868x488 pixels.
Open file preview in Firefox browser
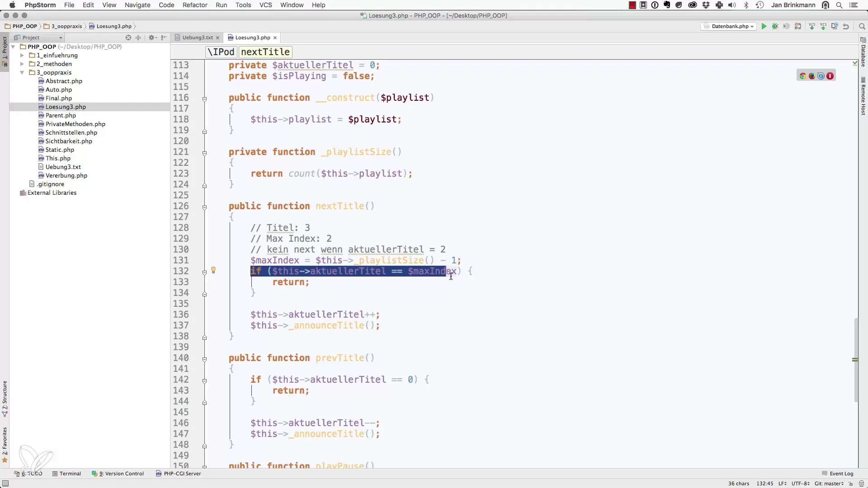click(812, 76)
